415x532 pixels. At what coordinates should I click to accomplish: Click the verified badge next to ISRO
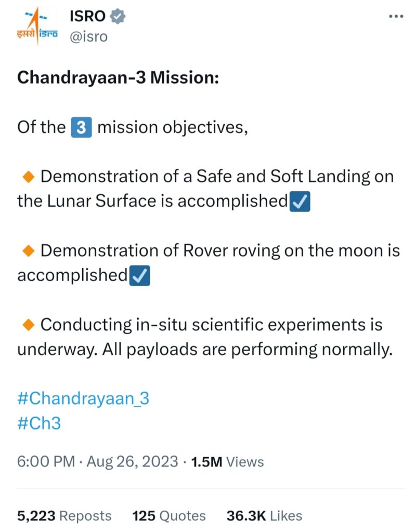117,17
